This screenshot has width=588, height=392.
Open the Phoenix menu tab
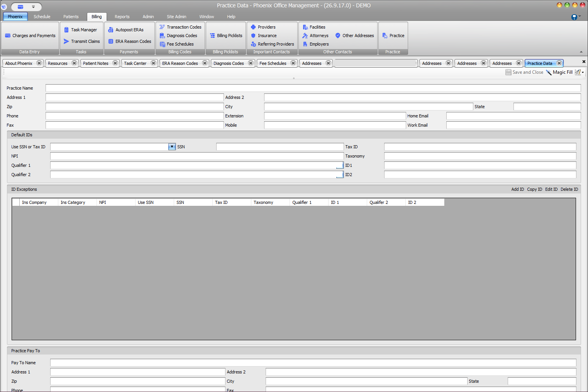[15, 17]
